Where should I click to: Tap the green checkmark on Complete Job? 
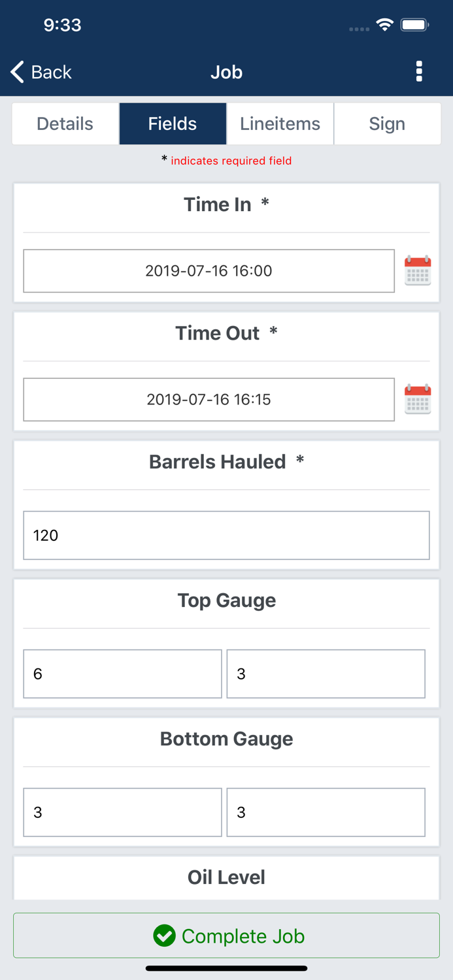(166, 936)
